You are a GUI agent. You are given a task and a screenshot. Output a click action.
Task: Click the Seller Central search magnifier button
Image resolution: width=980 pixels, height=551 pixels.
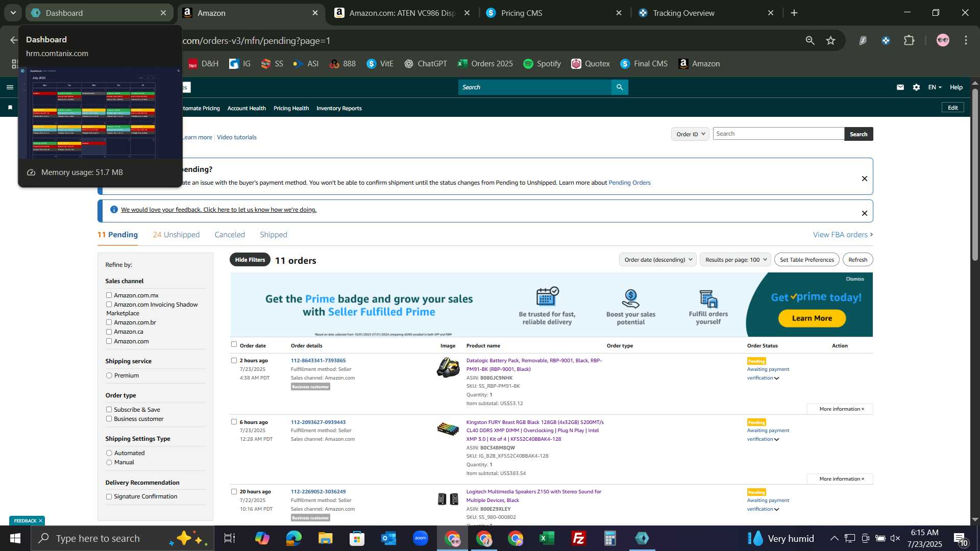[620, 87]
